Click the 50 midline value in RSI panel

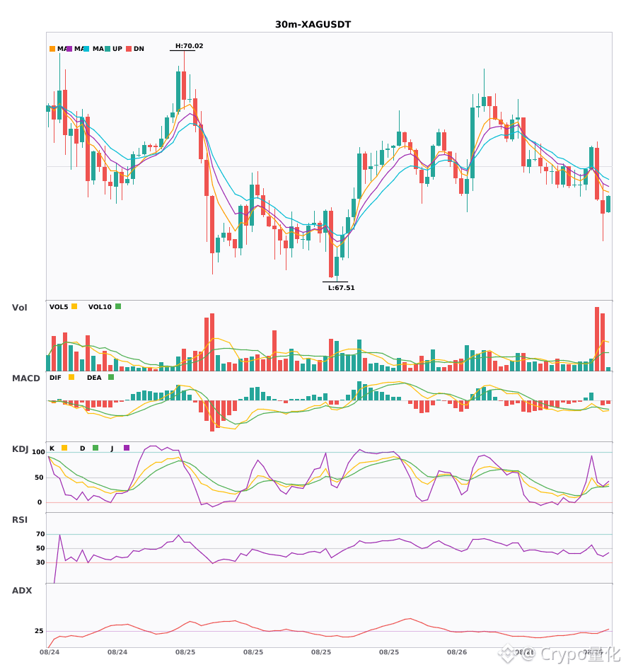point(40,548)
